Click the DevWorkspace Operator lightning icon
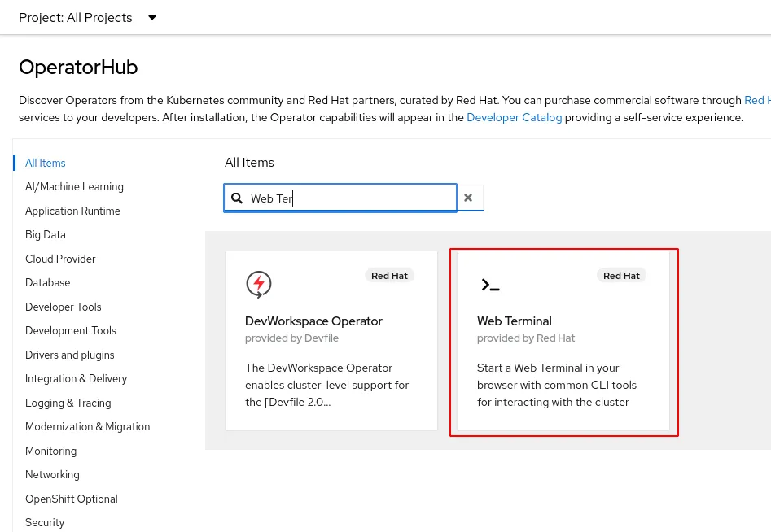This screenshot has height=532, width=771. pyautogui.click(x=259, y=284)
